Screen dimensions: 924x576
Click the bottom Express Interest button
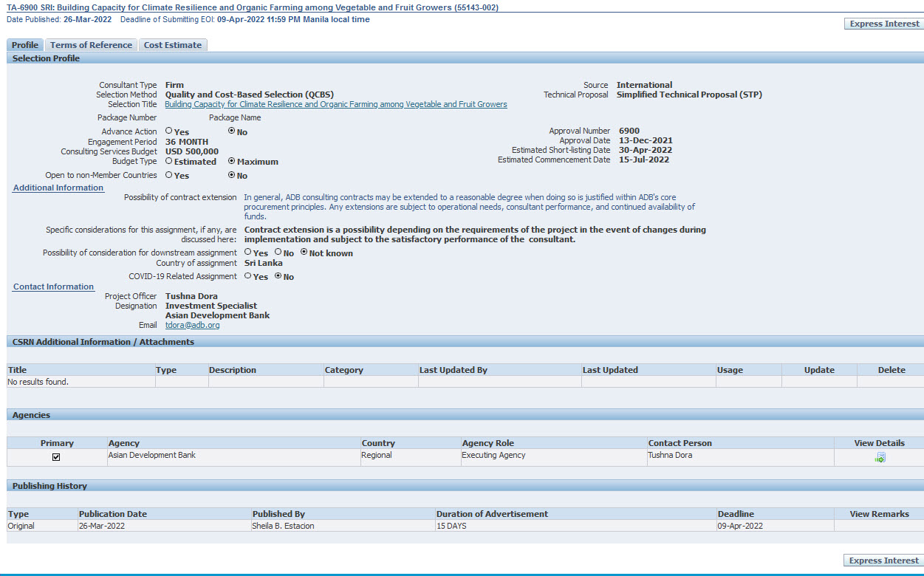[x=883, y=560]
